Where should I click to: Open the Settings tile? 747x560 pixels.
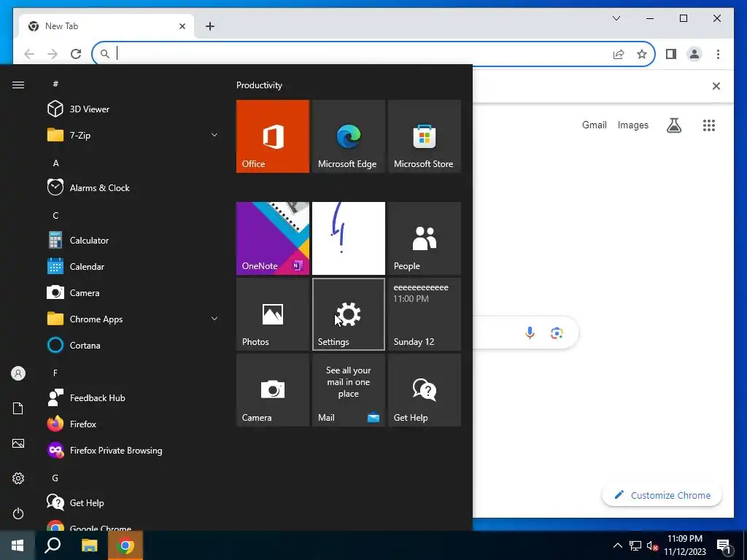pyautogui.click(x=348, y=314)
